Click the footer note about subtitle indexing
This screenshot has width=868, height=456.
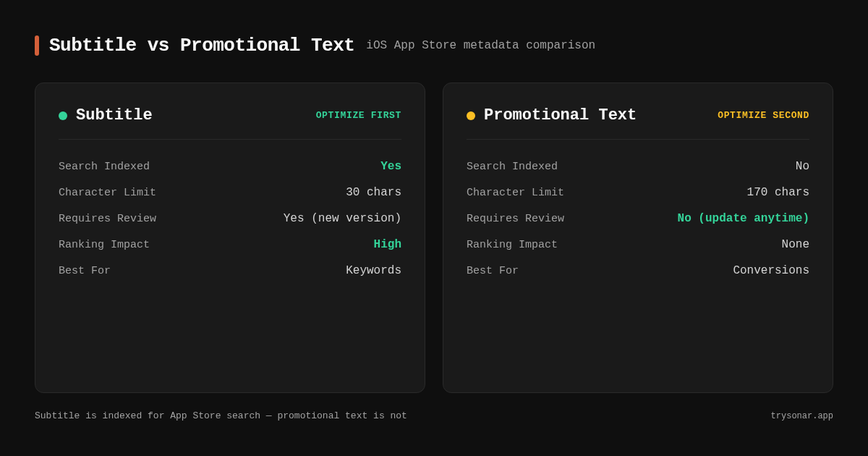(x=221, y=416)
